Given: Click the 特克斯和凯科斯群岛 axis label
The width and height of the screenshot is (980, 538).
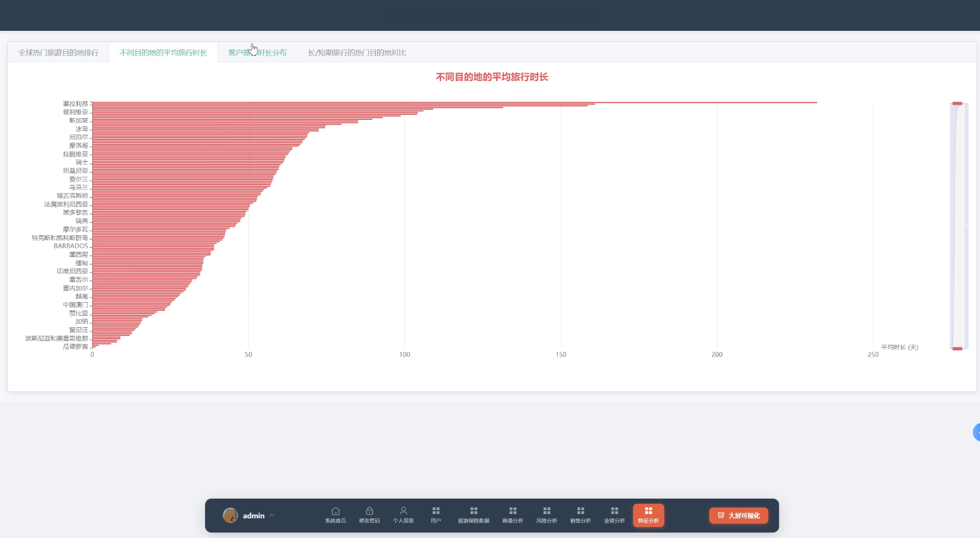Looking at the screenshot, I should click(60, 238).
